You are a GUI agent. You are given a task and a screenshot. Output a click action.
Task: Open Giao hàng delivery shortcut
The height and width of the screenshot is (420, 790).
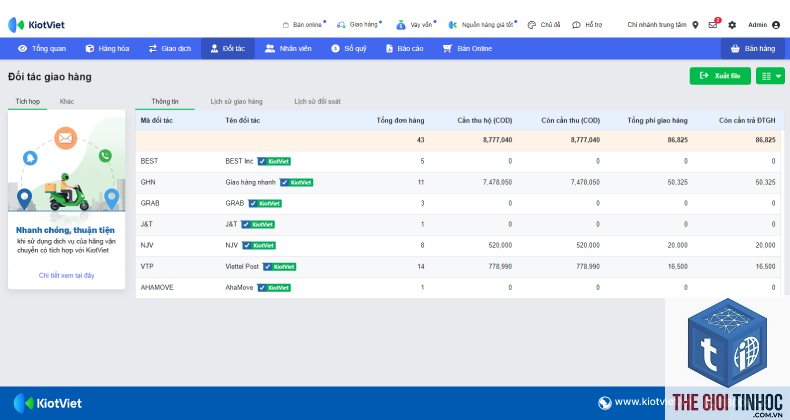[359, 24]
